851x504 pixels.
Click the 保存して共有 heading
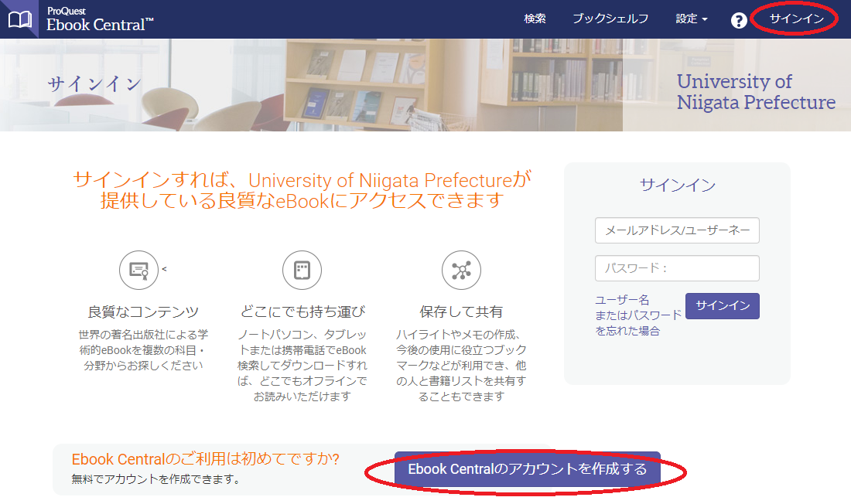tap(461, 312)
